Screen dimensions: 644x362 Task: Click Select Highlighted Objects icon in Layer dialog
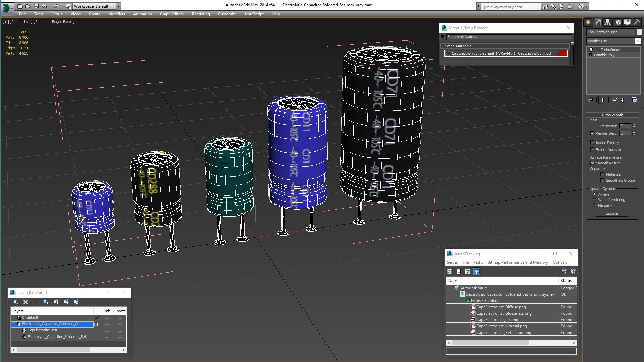click(46, 302)
